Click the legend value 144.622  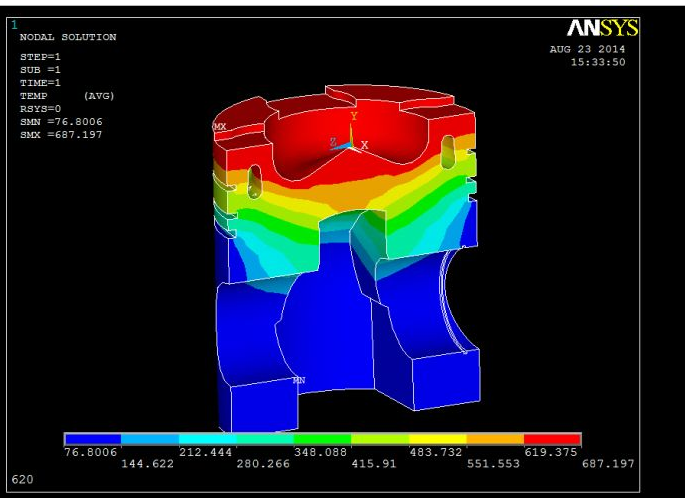click(147, 464)
